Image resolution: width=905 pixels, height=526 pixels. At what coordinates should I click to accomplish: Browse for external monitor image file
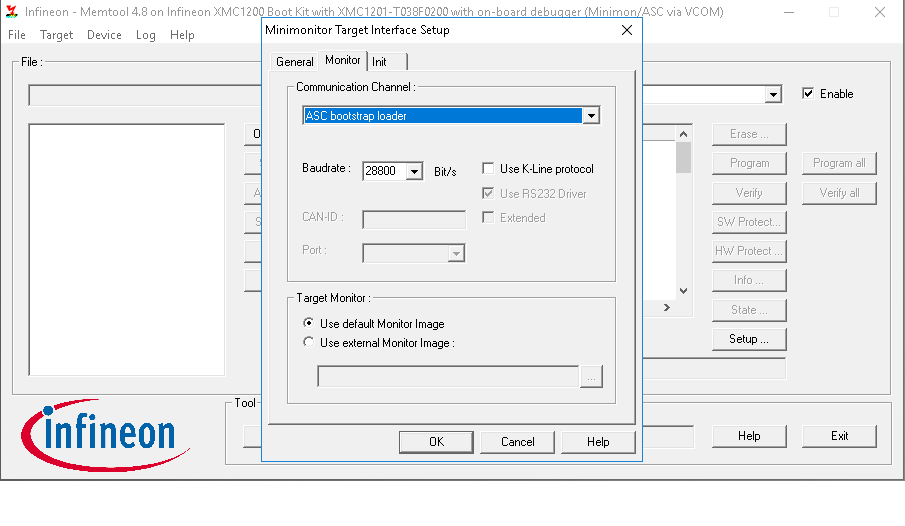591,377
